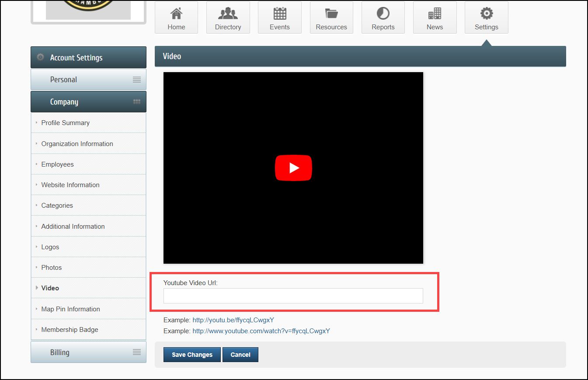Open the News building icon
588x380 pixels.
coord(435,14)
